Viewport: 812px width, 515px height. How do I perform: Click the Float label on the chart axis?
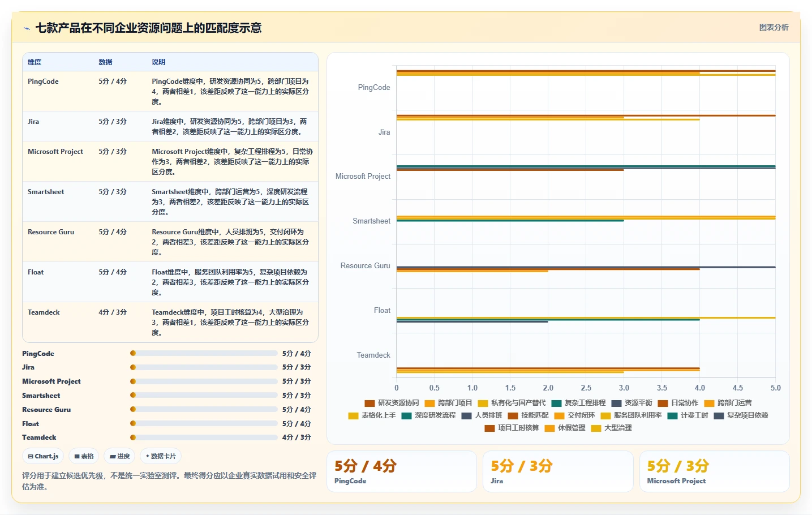click(x=382, y=311)
